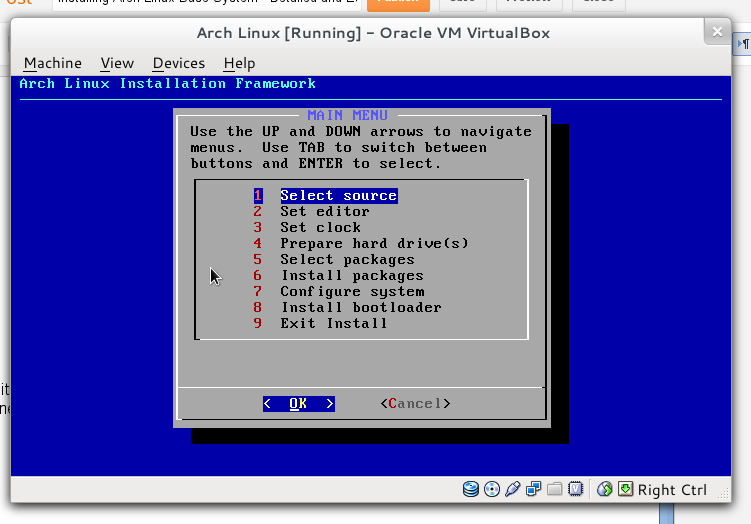Viewport: 751px width, 524px height.
Task: Click the window resize grip corner
Action: [724, 493]
